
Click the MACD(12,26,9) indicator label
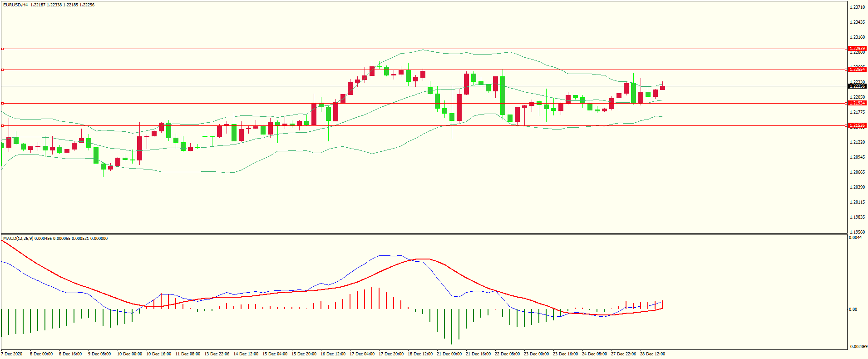click(x=18, y=239)
